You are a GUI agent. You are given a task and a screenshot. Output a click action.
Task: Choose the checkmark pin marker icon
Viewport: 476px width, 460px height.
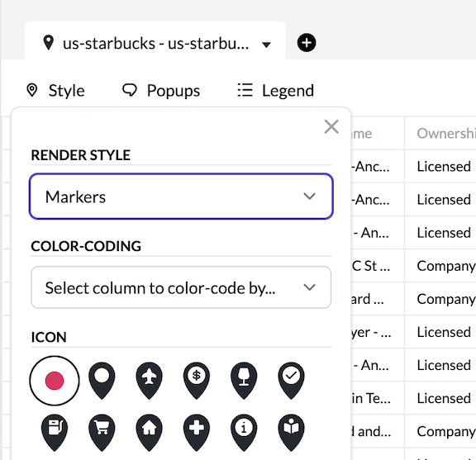(291, 381)
